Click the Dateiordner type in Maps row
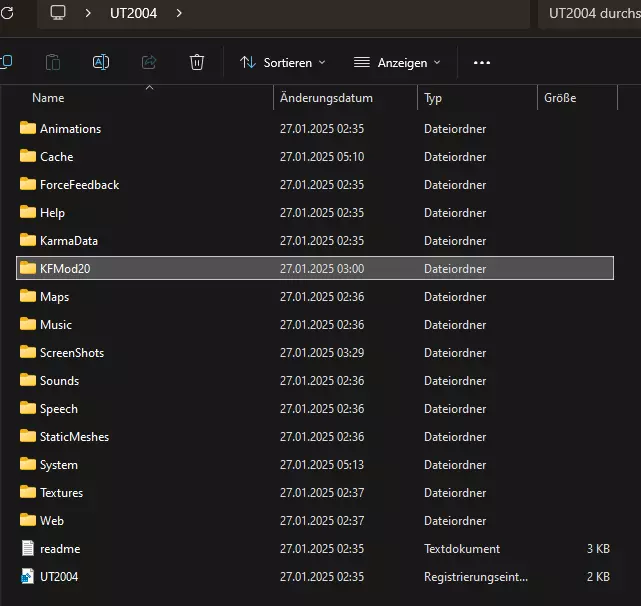This screenshot has height=606, width=641. (x=455, y=297)
